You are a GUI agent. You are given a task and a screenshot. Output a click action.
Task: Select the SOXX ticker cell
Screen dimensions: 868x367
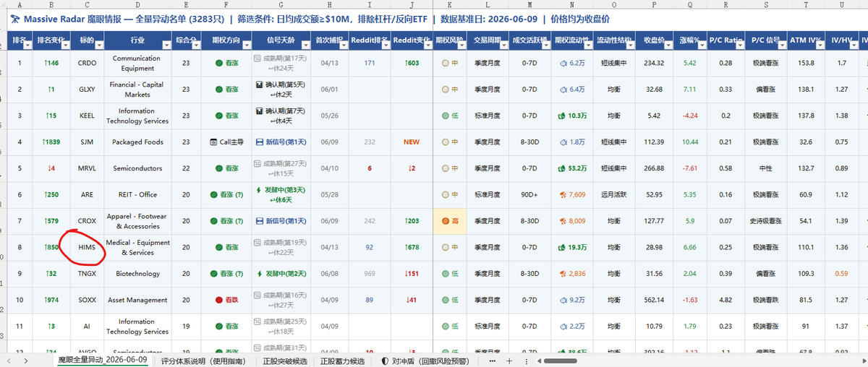point(87,300)
